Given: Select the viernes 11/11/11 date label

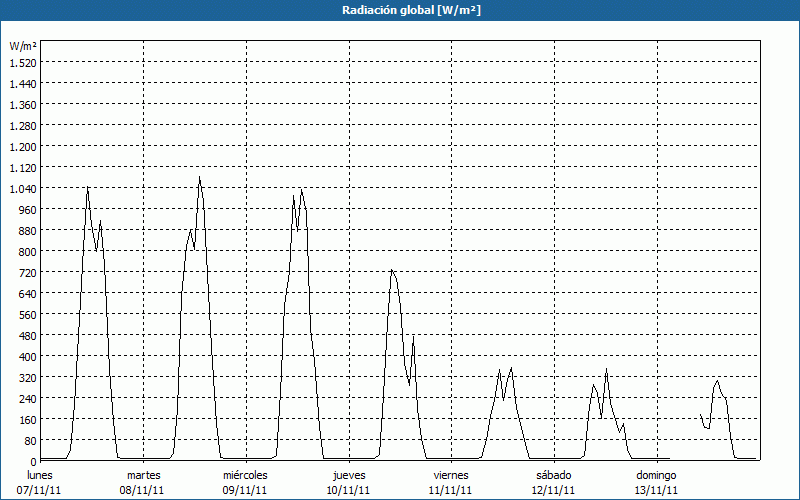Looking at the screenshot, I should [x=451, y=482].
